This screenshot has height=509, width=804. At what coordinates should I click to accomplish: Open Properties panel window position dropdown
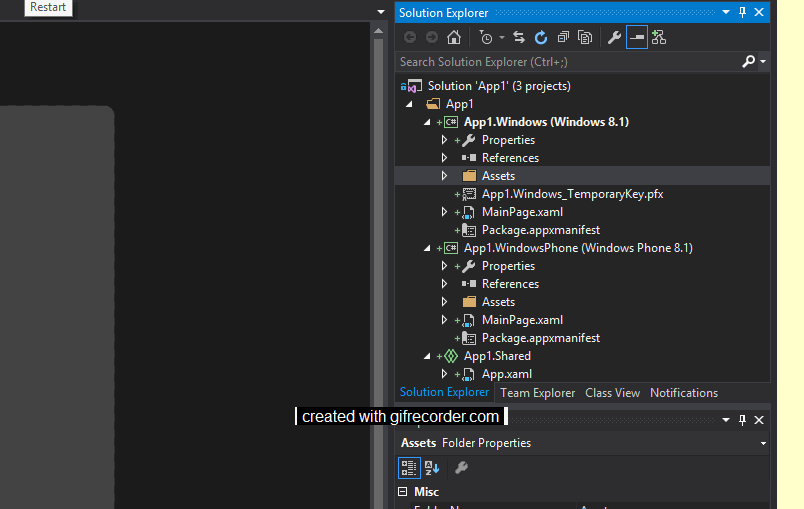[726, 420]
